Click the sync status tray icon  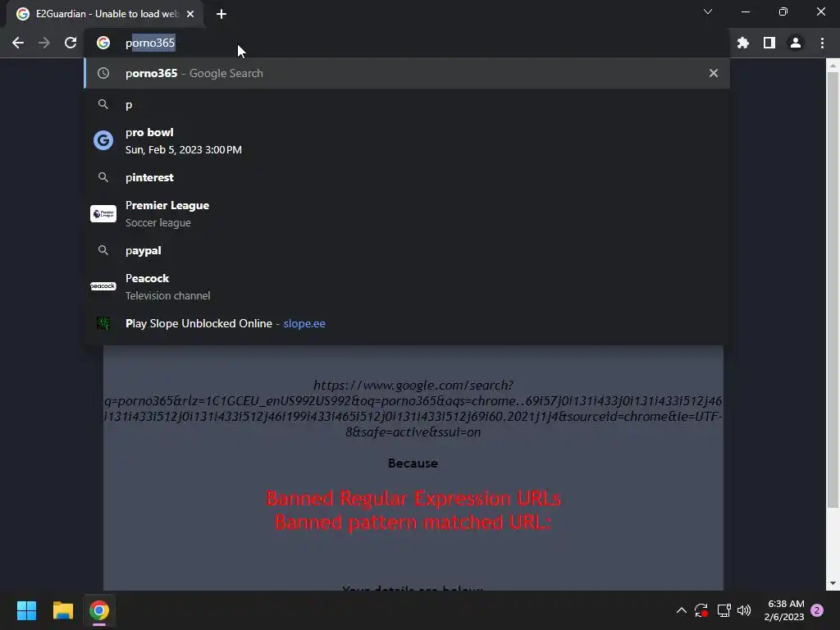(701, 610)
